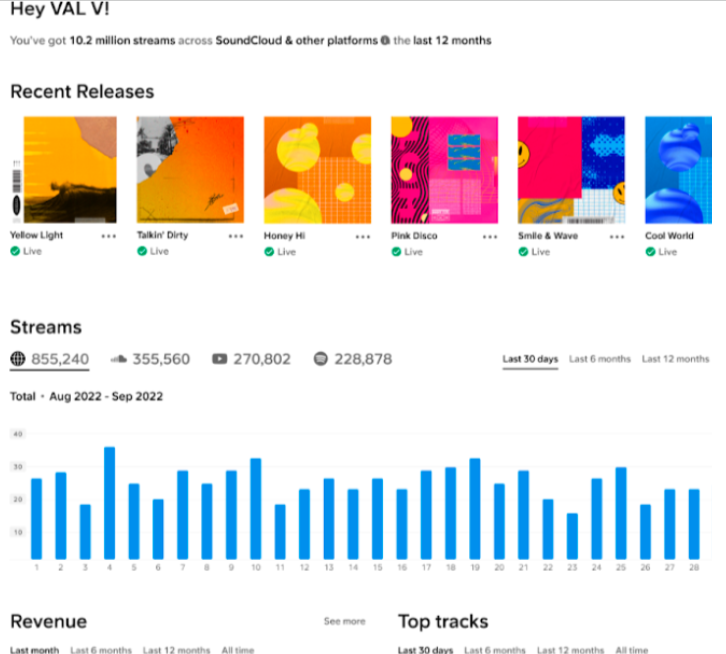Show Top tracks for Last 30 days

click(x=426, y=650)
